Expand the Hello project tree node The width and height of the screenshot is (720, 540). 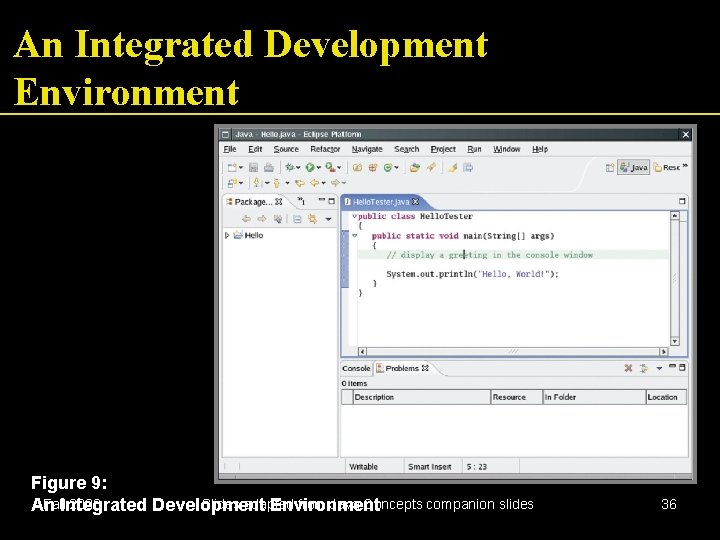227,235
